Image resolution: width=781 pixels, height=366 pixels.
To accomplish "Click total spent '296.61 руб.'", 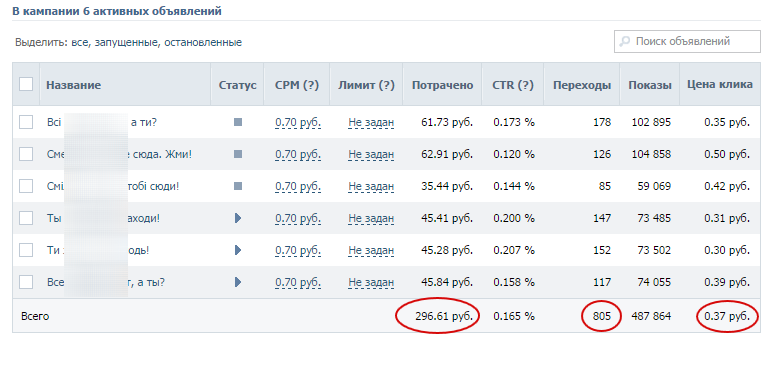I will 444,316.
